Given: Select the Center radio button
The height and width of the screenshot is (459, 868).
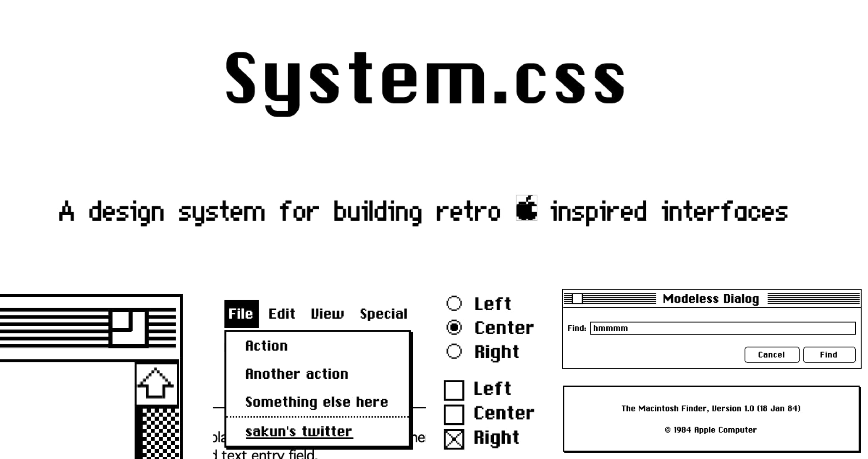Looking at the screenshot, I should [454, 327].
